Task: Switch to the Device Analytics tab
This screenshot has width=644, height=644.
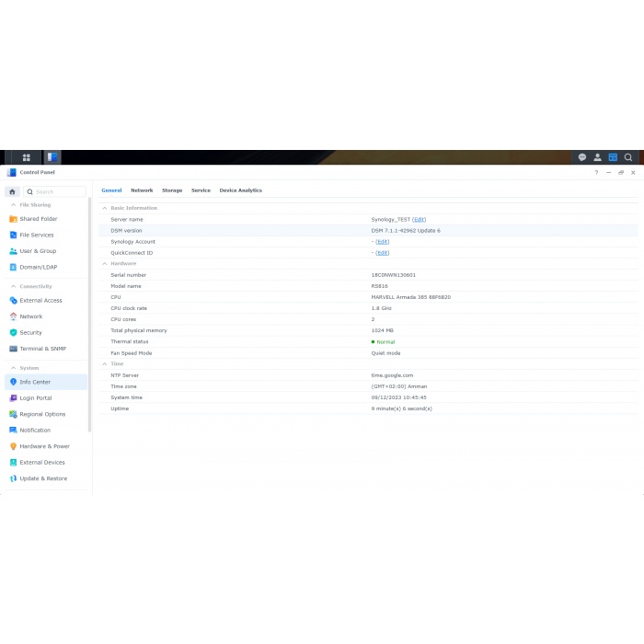Action: (x=240, y=190)
